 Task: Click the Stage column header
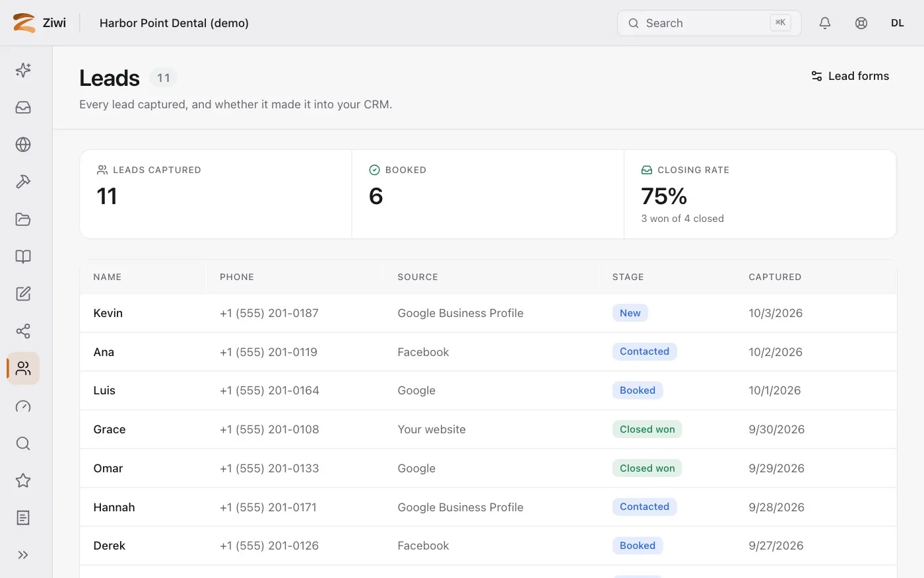coord(628,277)
